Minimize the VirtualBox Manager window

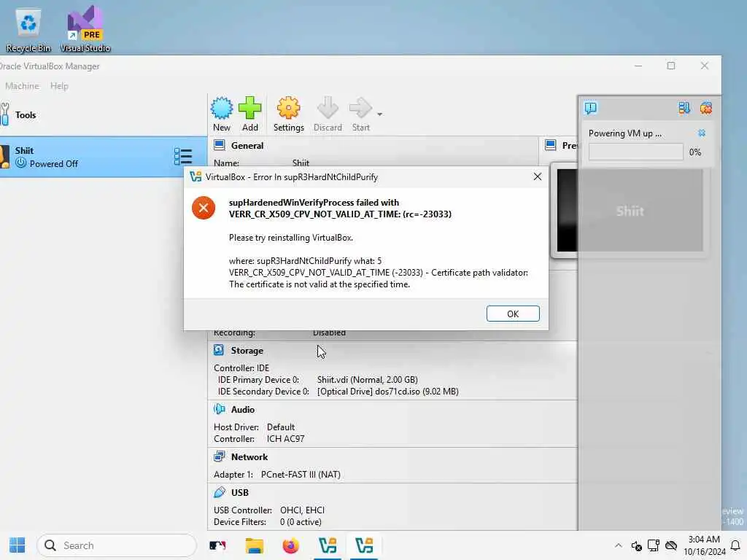click(x=638, y=66)
